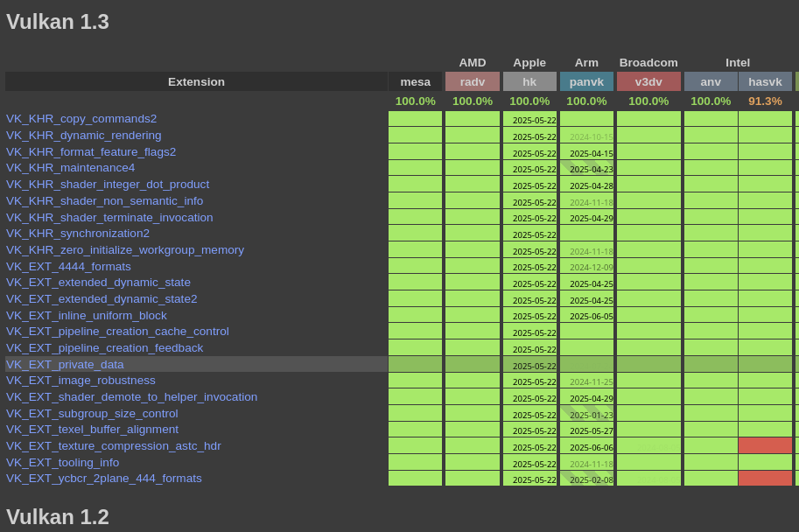Screen dimensions: 799x532
Task: Select the mesa column header
Action: pos(416,81)
